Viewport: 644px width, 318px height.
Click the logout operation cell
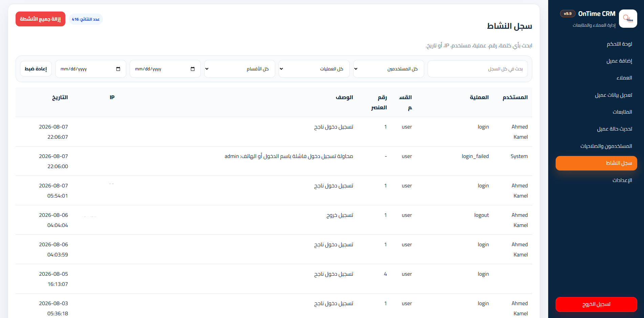click(481, 215)
